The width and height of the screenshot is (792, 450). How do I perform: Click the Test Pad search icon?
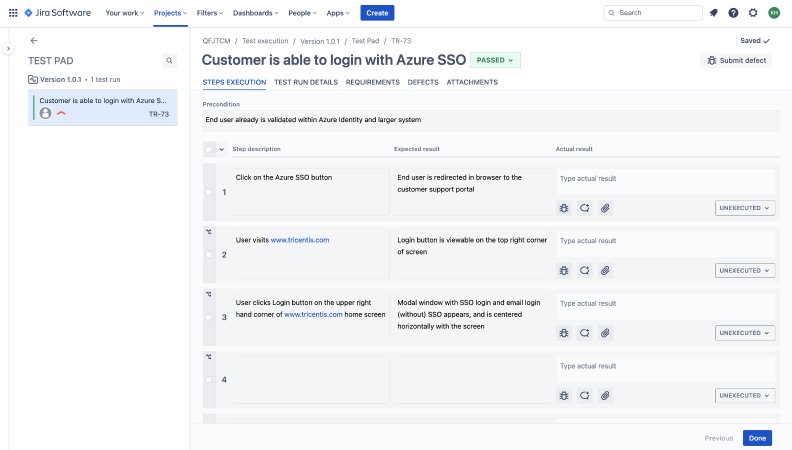[x=169, y=61]
